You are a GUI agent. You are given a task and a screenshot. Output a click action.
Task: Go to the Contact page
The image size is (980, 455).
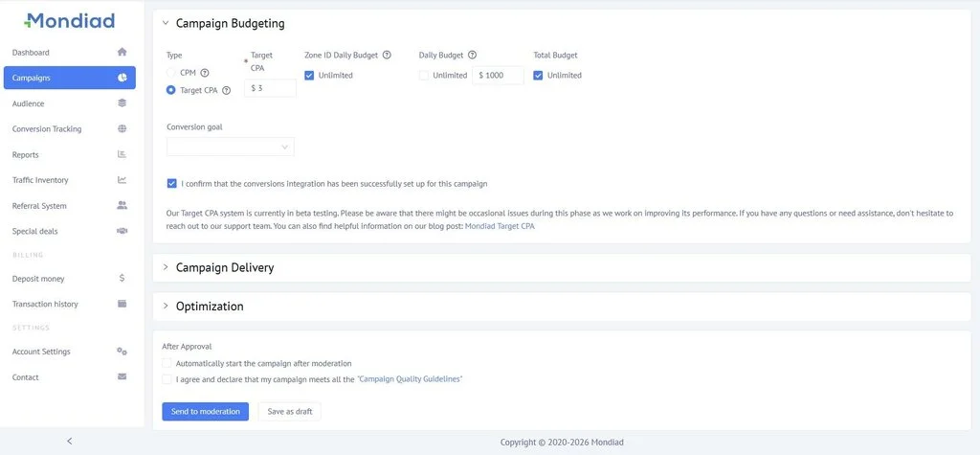[69, 376]
